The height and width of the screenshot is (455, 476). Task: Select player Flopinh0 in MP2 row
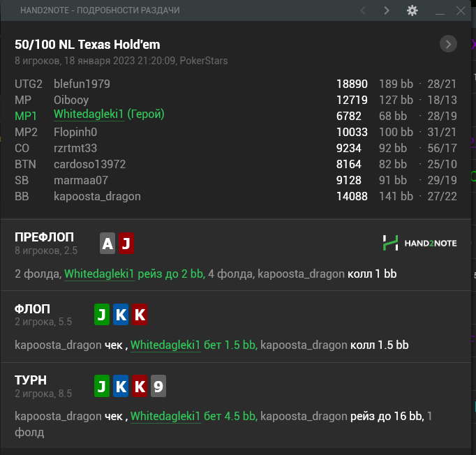click(x=75, y=133)
